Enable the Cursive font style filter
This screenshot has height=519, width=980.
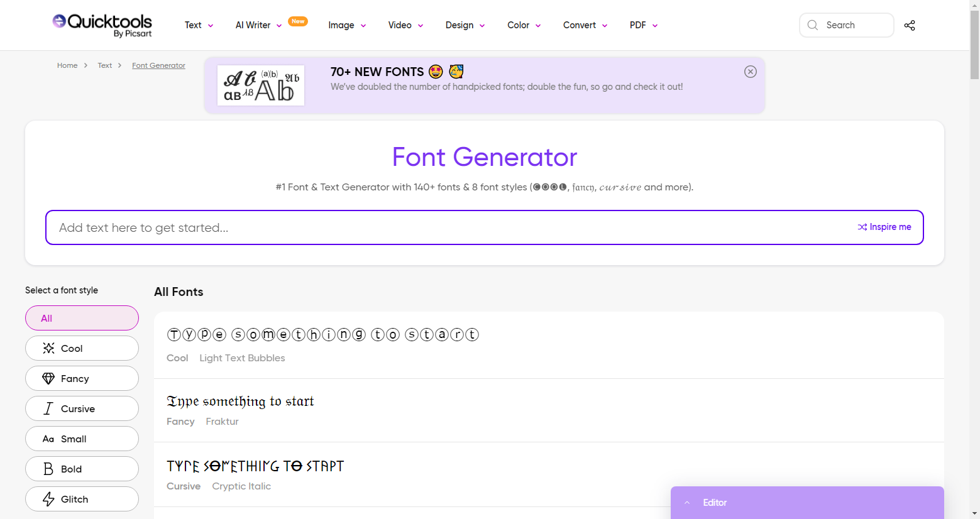[82, 408]
